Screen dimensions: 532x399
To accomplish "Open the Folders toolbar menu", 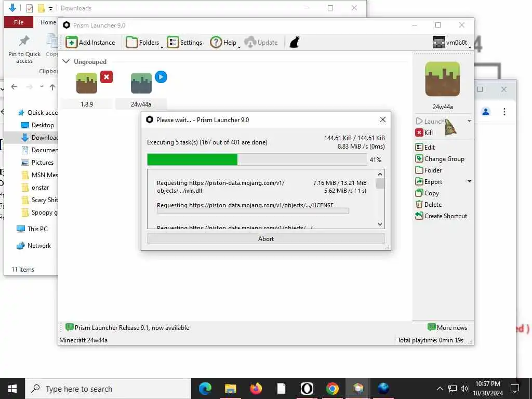I will click(x=144, y=43).
